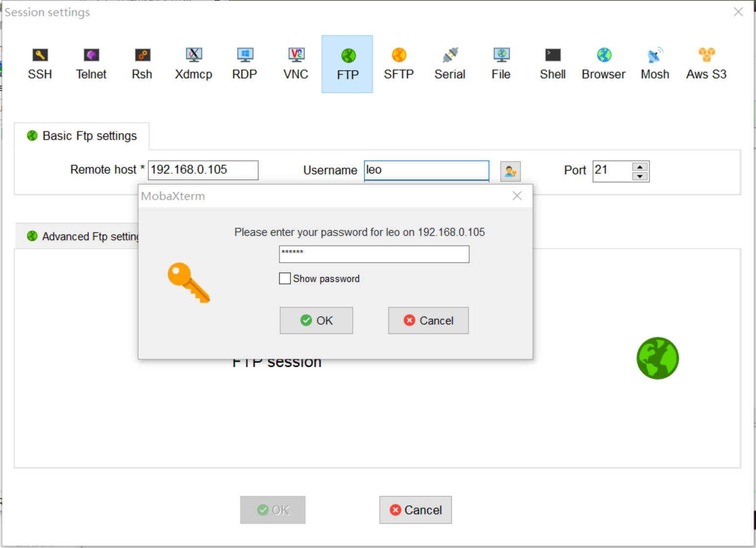Select the RDP session icon
This screenshot has height=548, width=756.
point(245,64)
